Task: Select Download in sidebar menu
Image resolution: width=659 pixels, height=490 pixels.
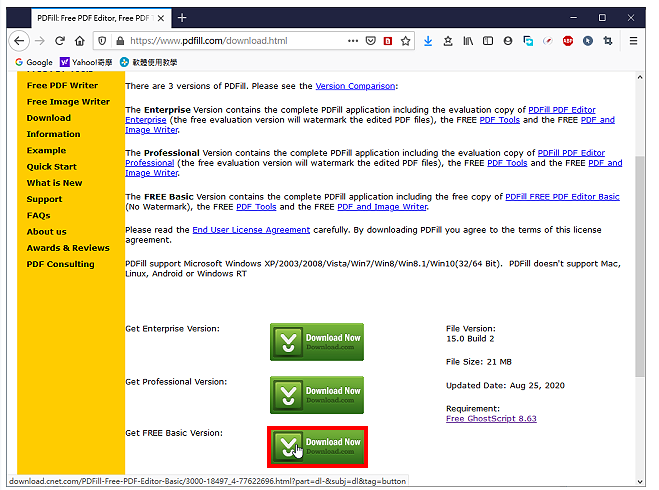Action: pos(49,118)
